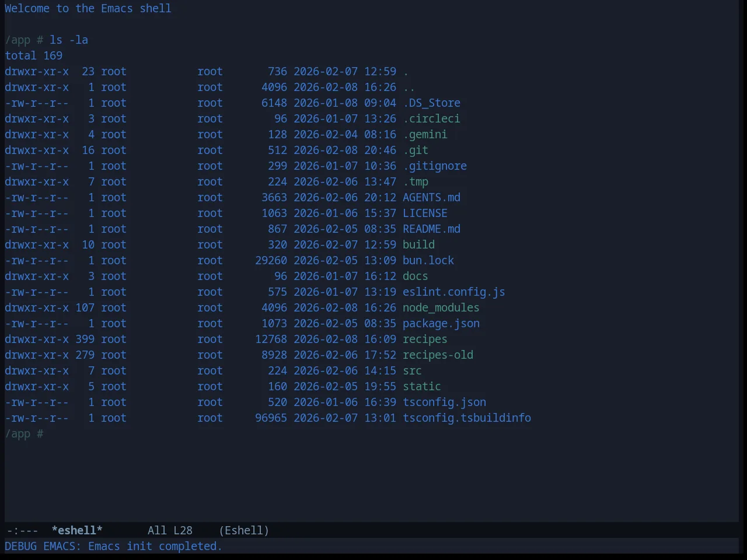Click the 6148 size of .DS_Store
Screen dimensions: 747x560
[x=274, y=103]
